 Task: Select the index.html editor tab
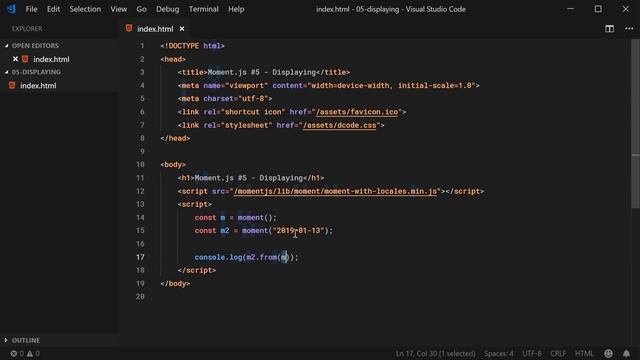point(155,29)
